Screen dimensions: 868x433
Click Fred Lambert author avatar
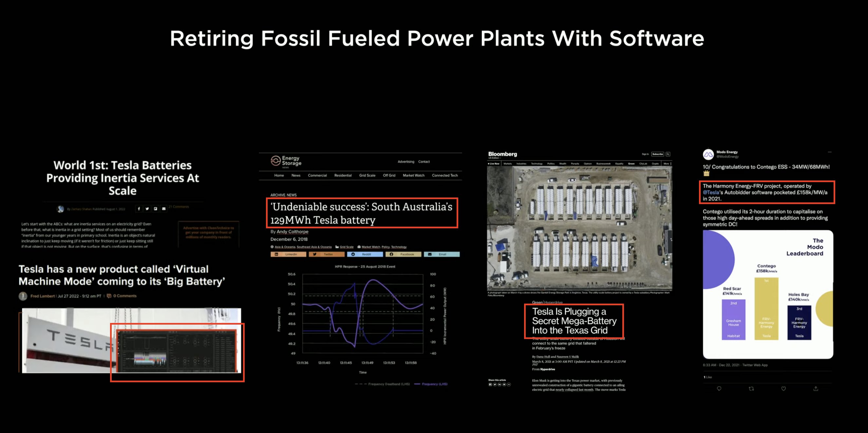pyautogui.click(x=23, y=296)
